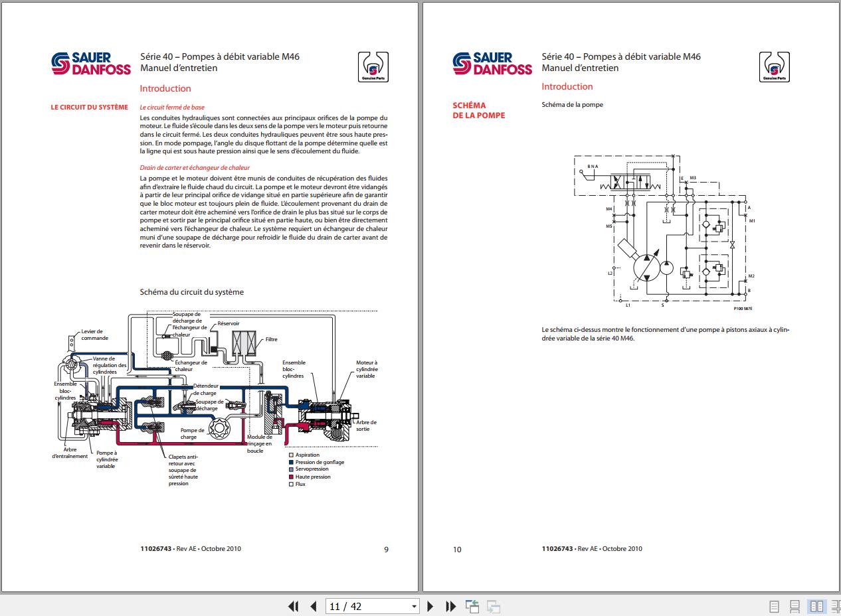Click the Genuine Parts badge on page 10

pos(775,67)
